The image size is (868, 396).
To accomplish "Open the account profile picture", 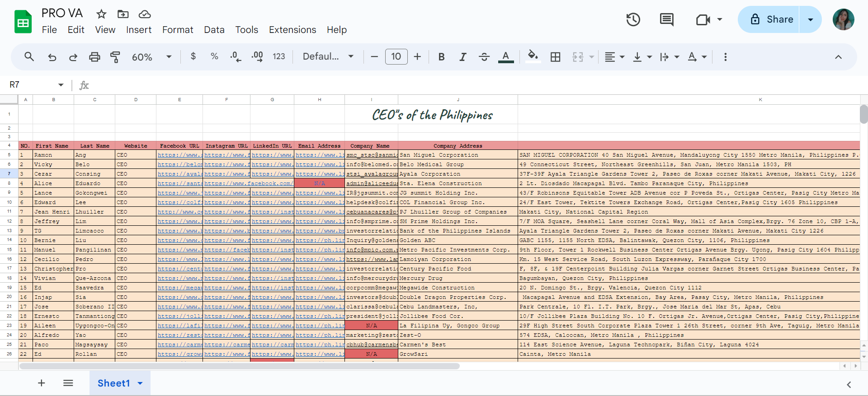I will coord(844,19).
